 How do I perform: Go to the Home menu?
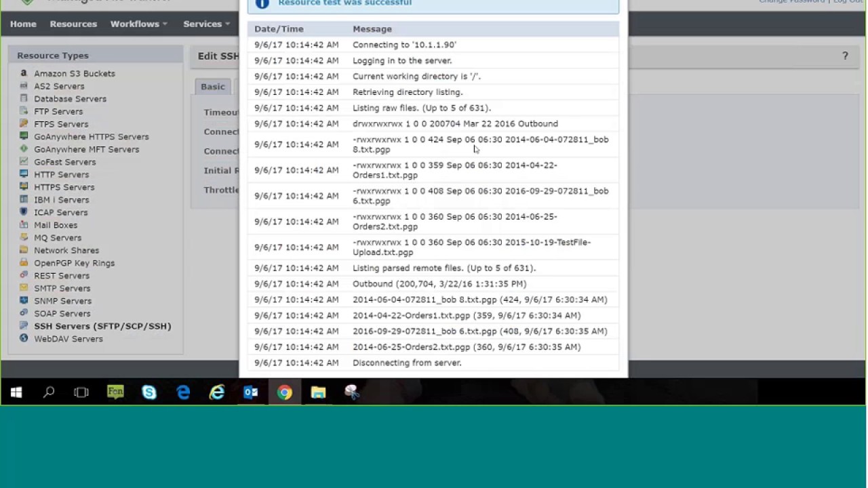pos(23,24)
